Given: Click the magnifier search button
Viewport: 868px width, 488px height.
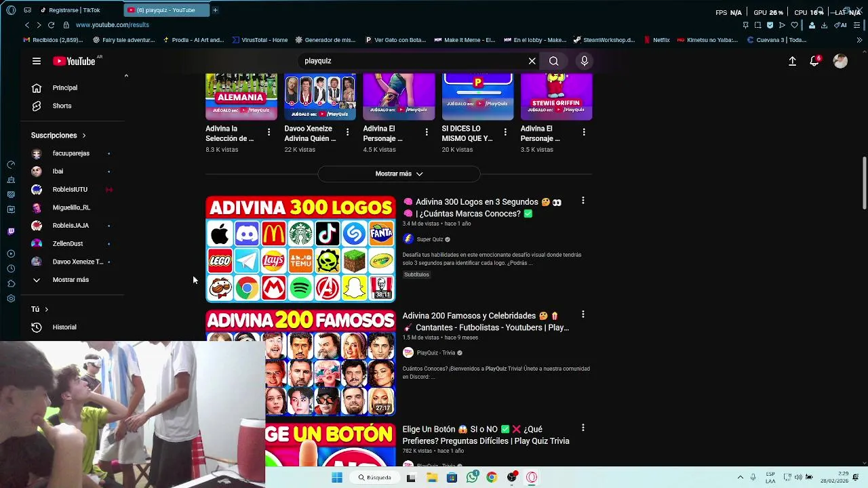Looking at the screenshot, I should [554, 61].
